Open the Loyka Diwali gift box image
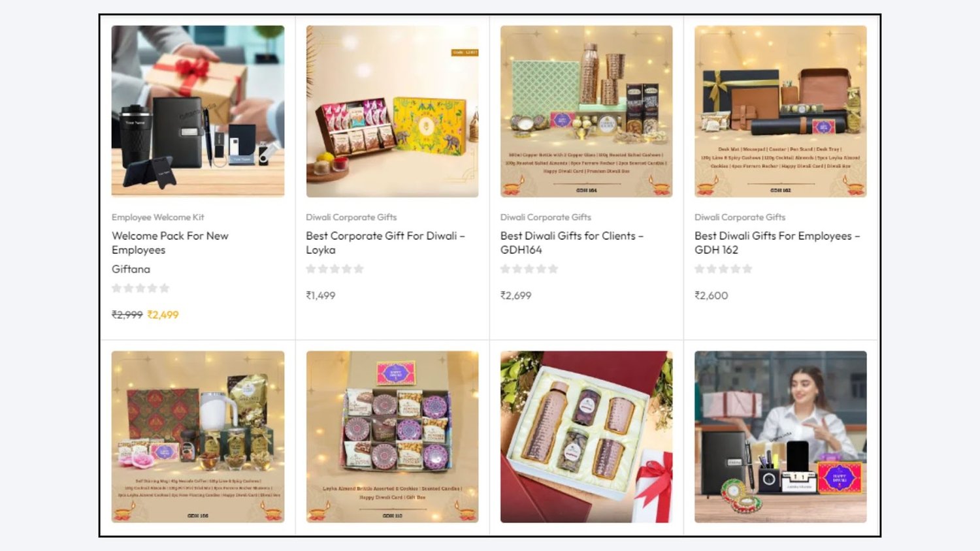The width and height of the screenshot is (980, 551). (x=392, y=111)
